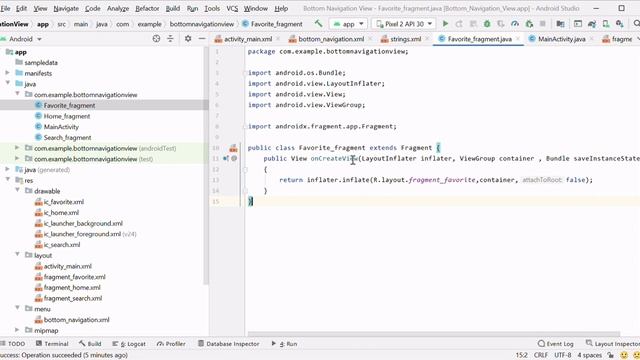This screenshot has height=360, width=640.
Task: Select Home_fragment in project tree
Action: 67,116
